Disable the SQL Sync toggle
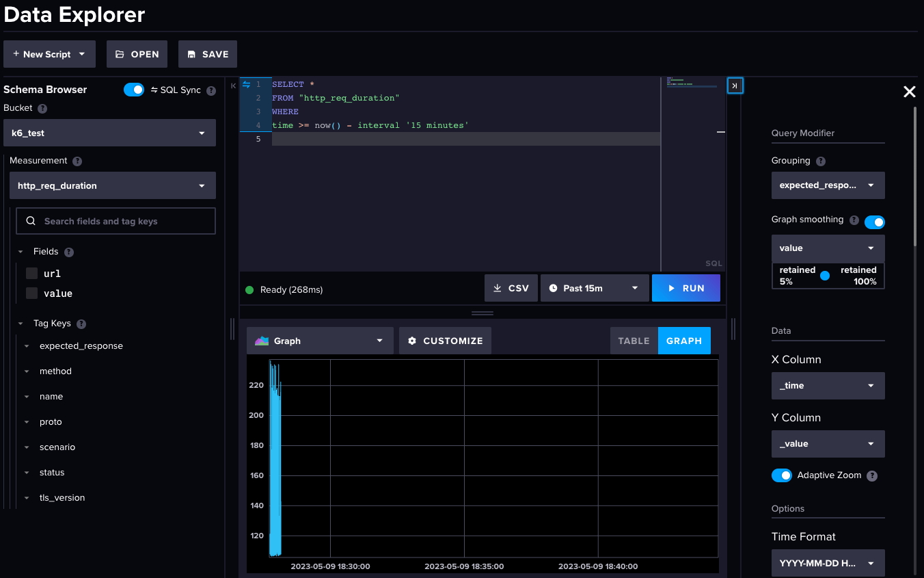 [134, 89]
